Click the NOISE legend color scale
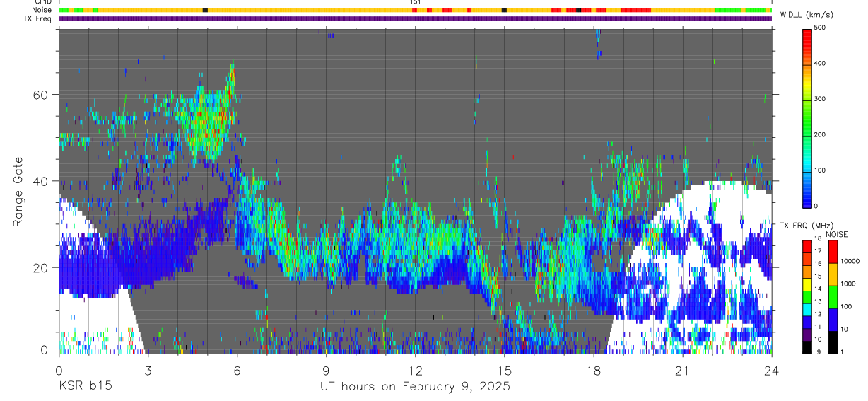 click(x=833, y=296)
